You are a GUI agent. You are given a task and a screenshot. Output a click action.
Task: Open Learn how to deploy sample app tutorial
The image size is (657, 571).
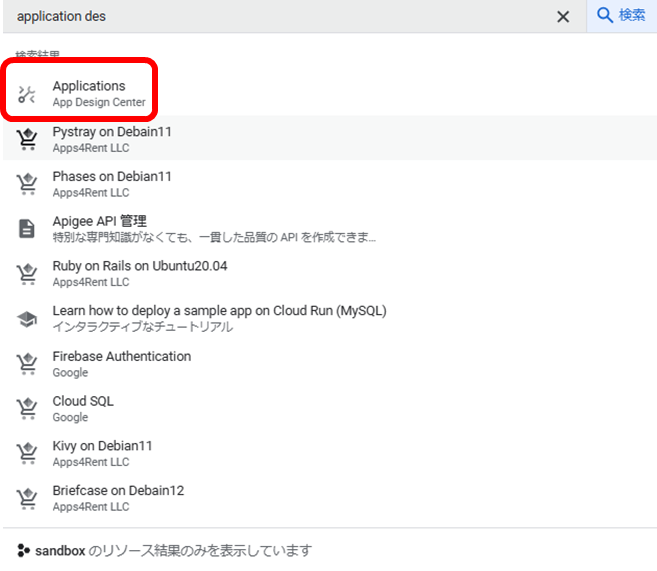330,317
